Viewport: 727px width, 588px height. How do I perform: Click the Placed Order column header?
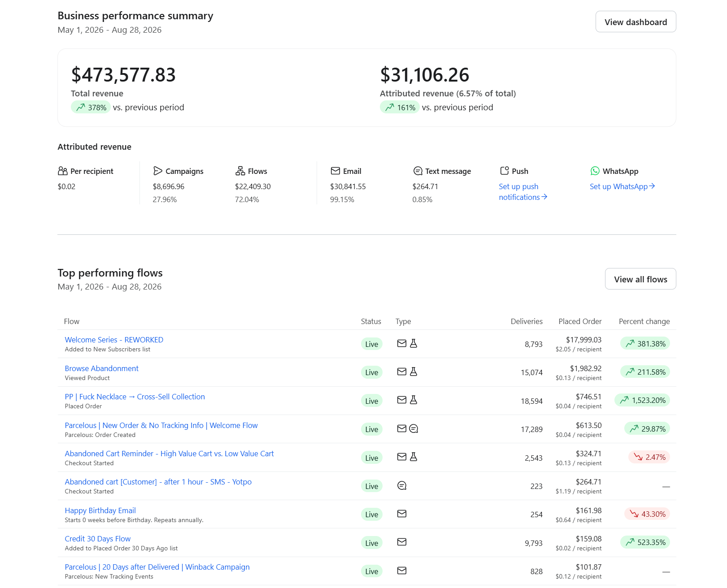tap(580, 321)
